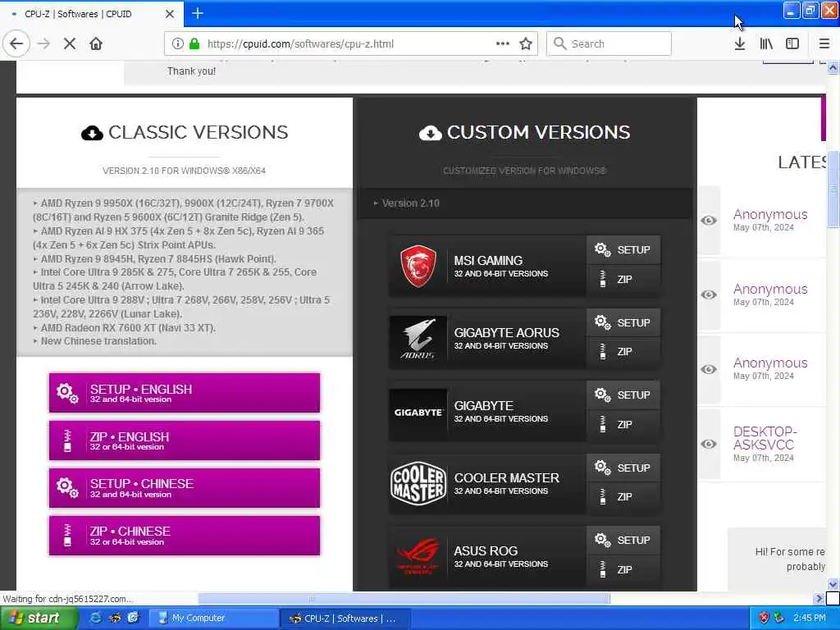Screen dimensions: 840x630
Task: Click the GIGABYTE wordmark logo
Action: (418, 413)
